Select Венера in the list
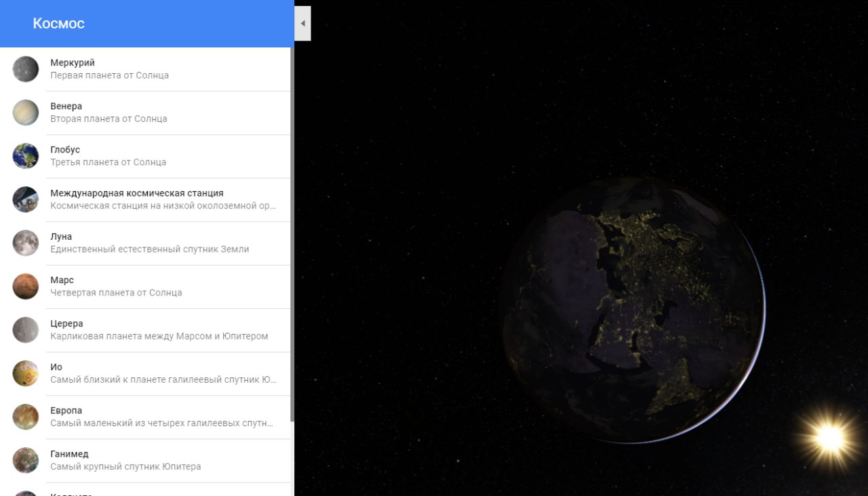This screenshot has width=868, height=496. 145,112
